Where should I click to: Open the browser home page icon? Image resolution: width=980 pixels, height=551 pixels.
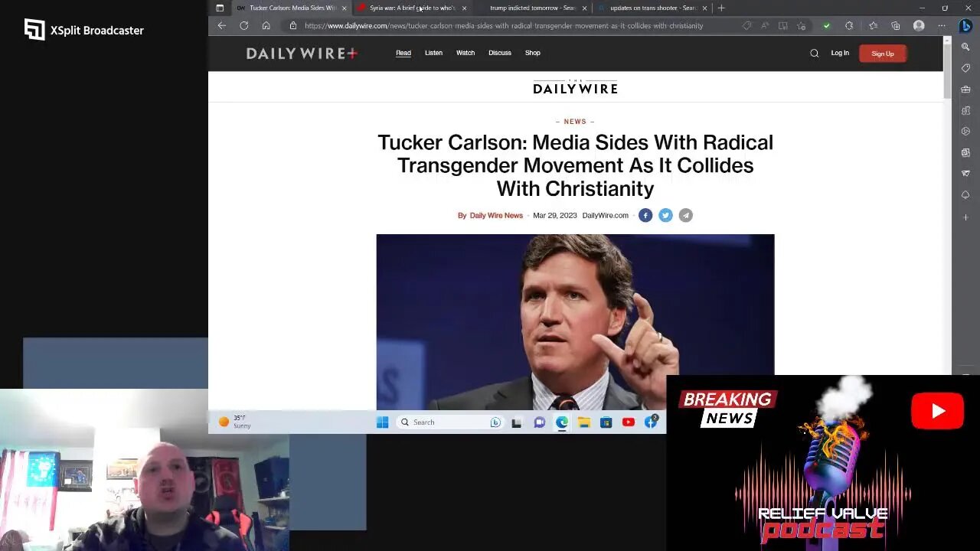coord(266,25)
